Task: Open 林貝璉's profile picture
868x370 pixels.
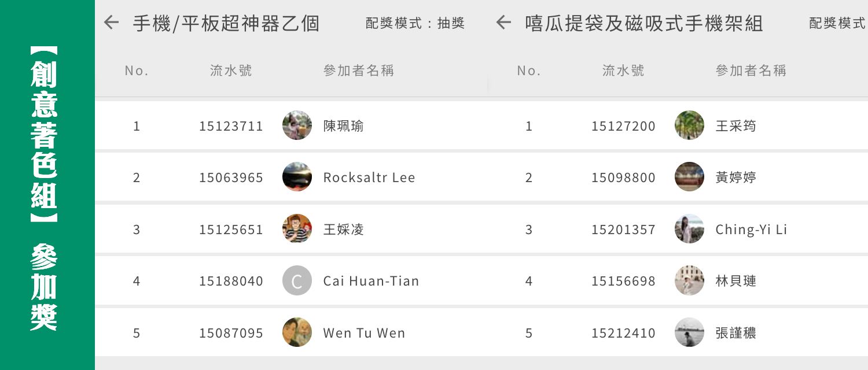Action: click(689, 281)
